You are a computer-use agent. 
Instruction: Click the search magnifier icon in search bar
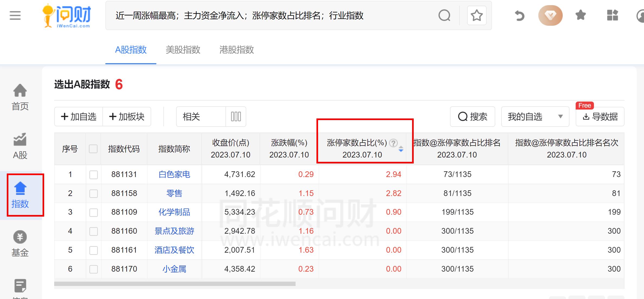[444, 15]
